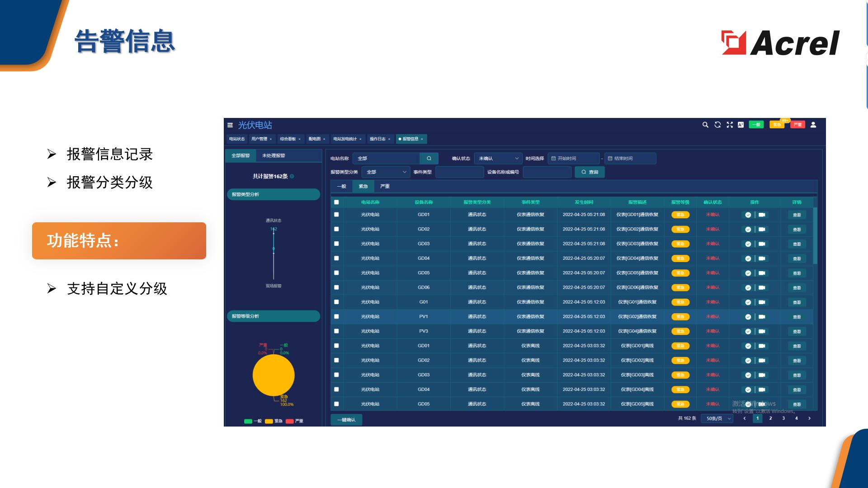Select the 严重 severity tab above table
Viewport: 868px width, 488px height.
click(385, 186)
